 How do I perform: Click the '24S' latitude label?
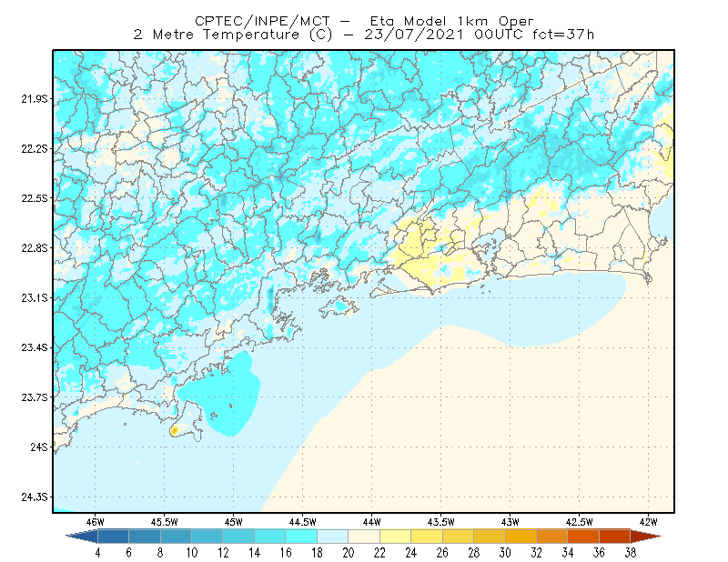[39, 447]
